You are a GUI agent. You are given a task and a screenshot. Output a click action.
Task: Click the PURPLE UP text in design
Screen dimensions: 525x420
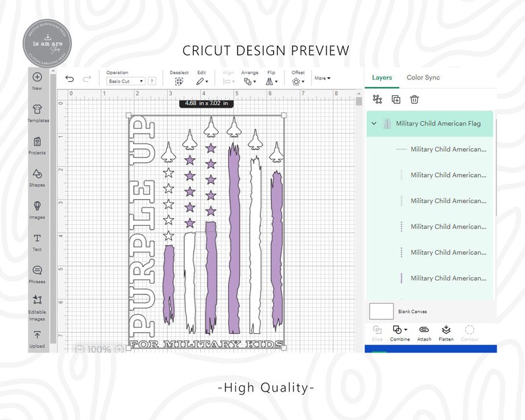pyautogui.click(x=142, y=226)
